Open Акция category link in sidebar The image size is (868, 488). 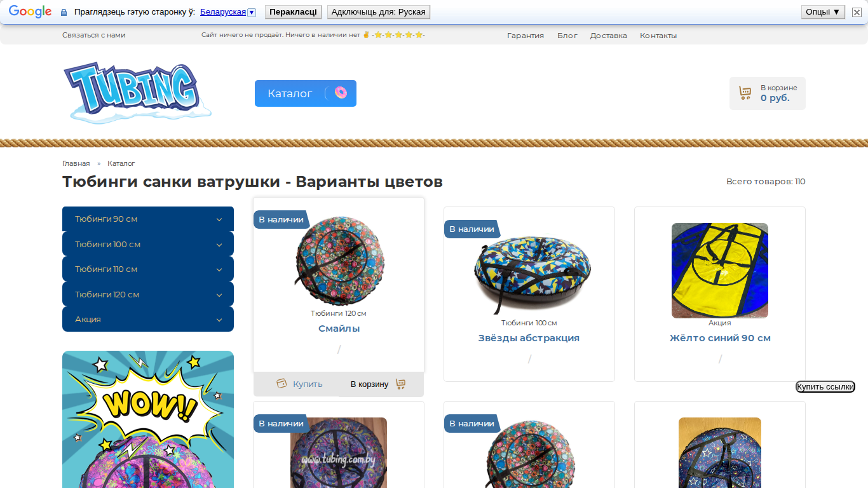click(x=88, y=320)
